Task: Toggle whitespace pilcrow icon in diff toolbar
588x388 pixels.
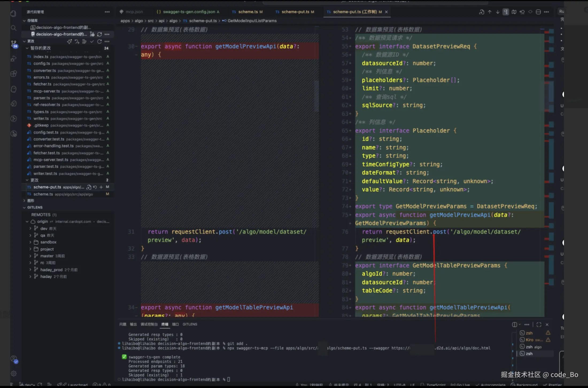Action: click(x=506, y=12)
